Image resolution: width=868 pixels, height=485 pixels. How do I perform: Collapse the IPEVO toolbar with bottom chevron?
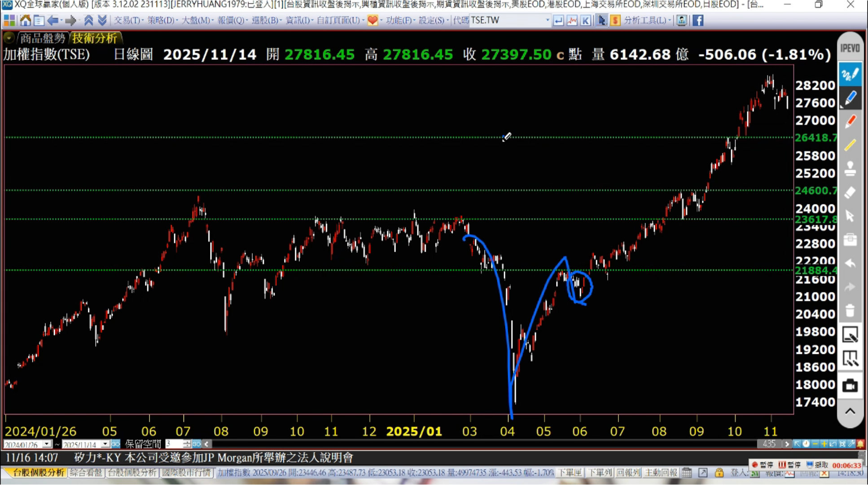(x=850, y=411)
